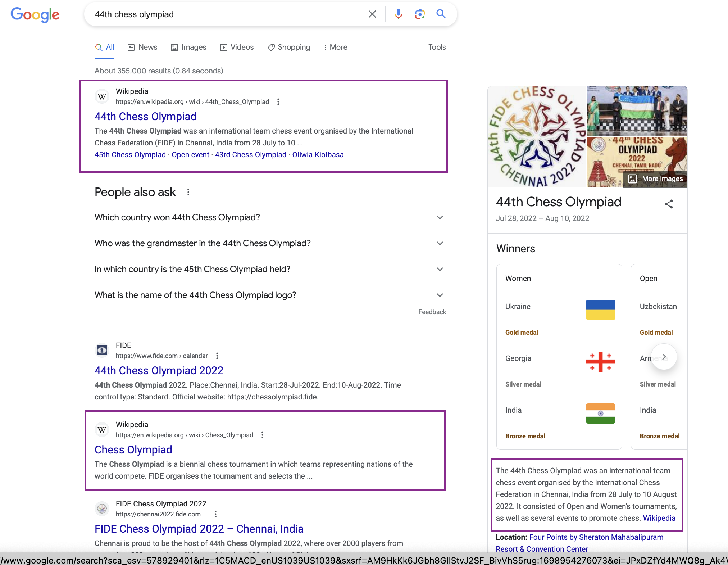Click the Google logo to return home
This screenshot has height=565, width=728.
(x=35, y=14)
